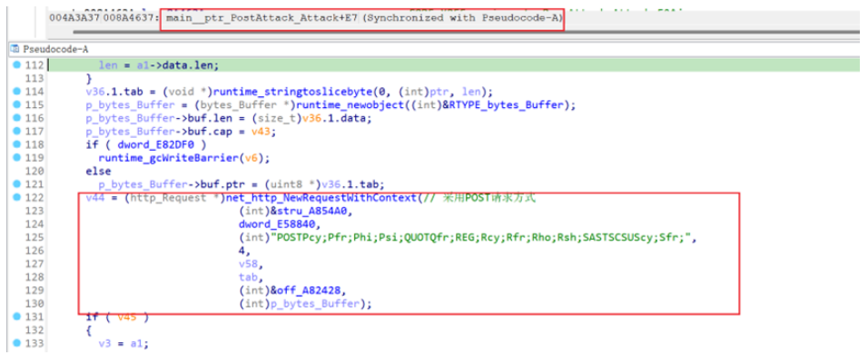Image resolution: width=868 pixels, height=355 pixels.
Task: Click variable v58 on line 127
Action: click(x=248, y=265)
